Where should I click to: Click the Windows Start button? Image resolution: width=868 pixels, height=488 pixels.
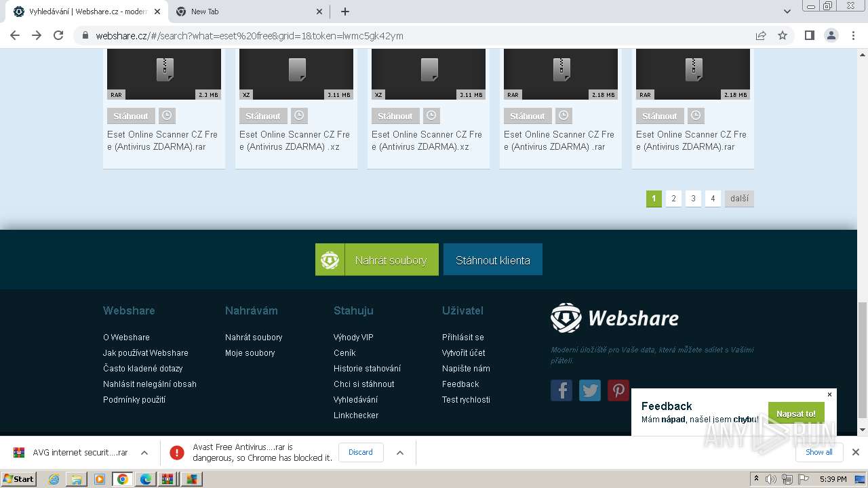click(x=18, y=479)
